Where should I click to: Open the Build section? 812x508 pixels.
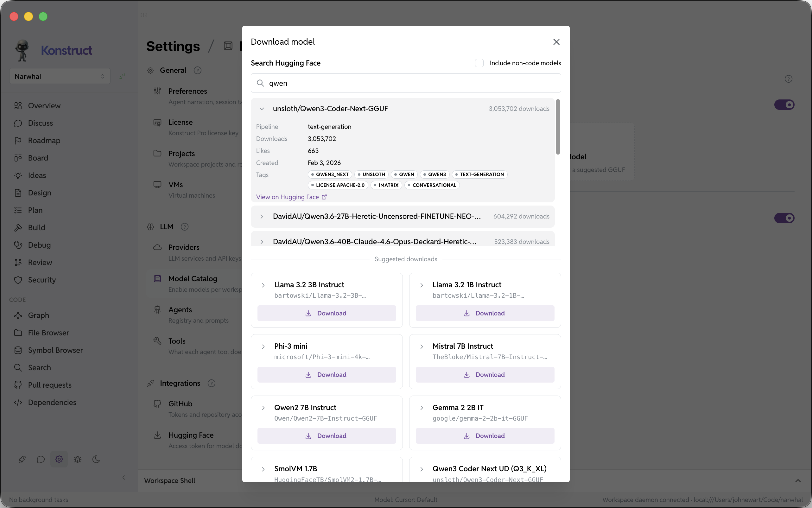pyautogui.click(x=36, y=228)
